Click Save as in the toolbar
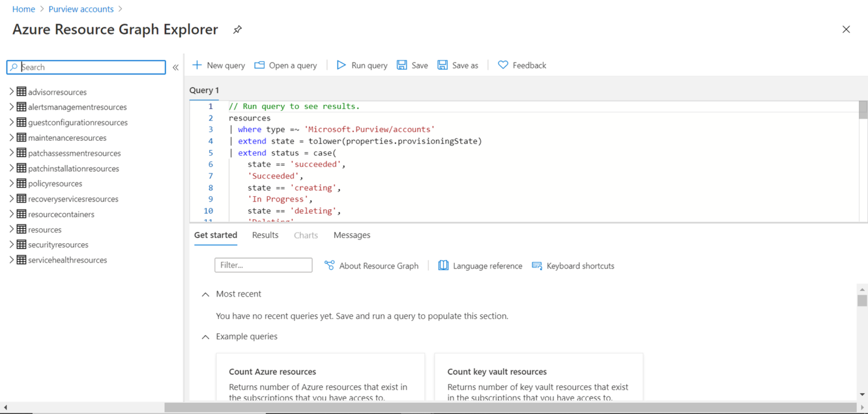This screenshot has height=414, width=868. (457, 65)
